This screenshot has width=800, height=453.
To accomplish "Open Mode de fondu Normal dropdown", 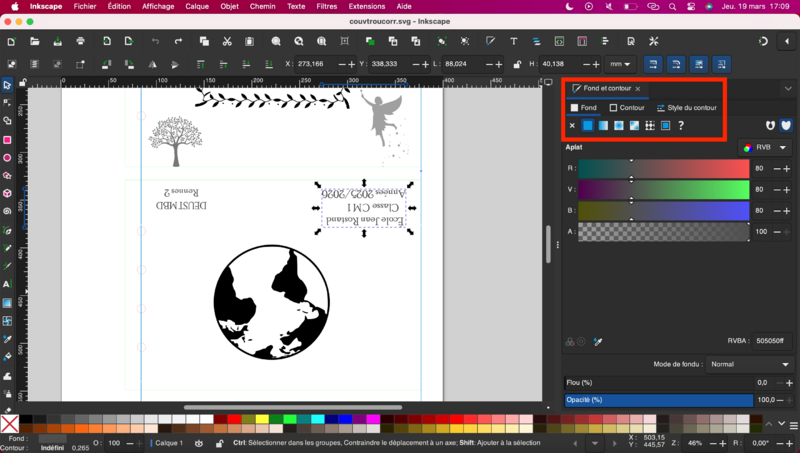I will 750,364.
